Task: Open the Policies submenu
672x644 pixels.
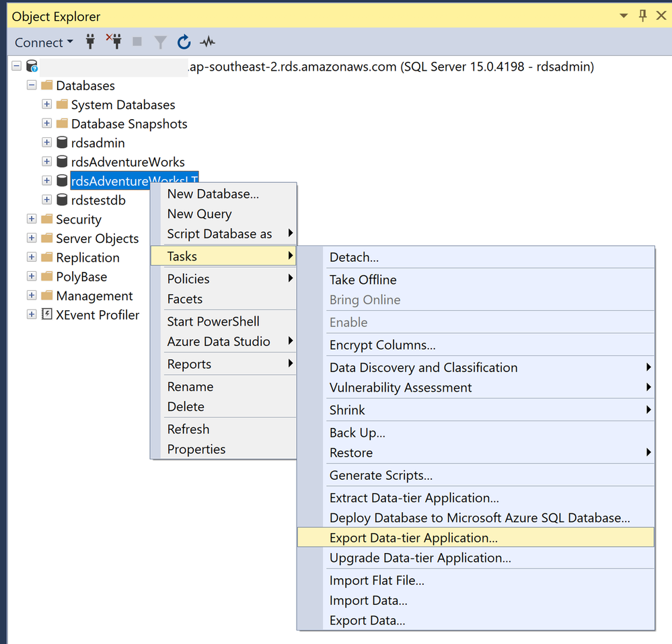Action: click(x=224, y=279)
